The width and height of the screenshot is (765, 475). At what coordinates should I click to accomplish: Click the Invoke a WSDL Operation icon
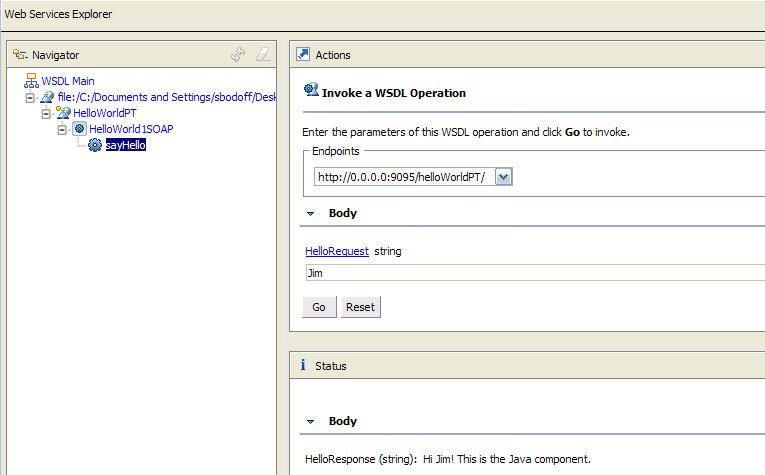point(311,92)
